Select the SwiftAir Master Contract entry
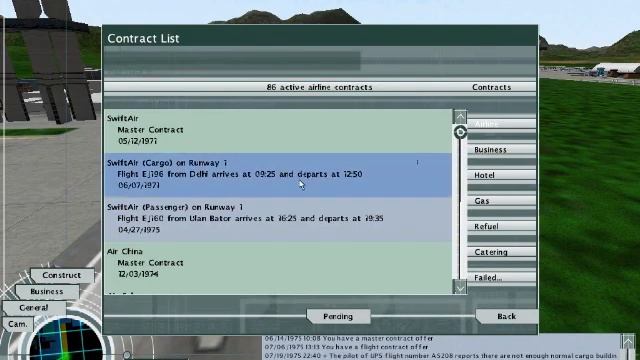This screenshot has width=640, height=360. click(278, 131)
